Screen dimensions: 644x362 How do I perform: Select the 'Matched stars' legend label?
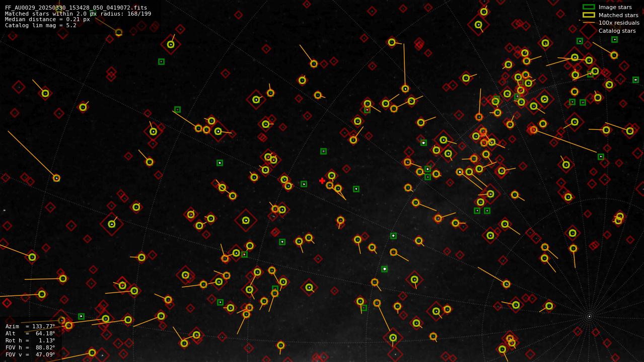click(x=618, y=15)
